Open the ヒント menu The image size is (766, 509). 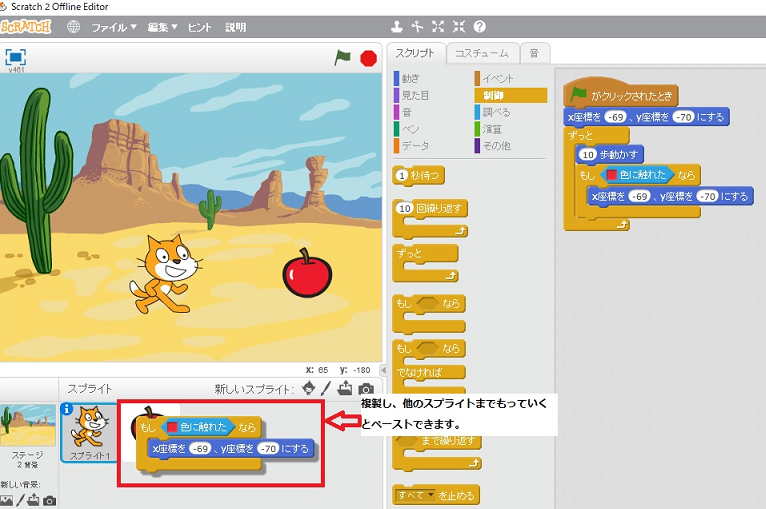[x=200, y=27]
